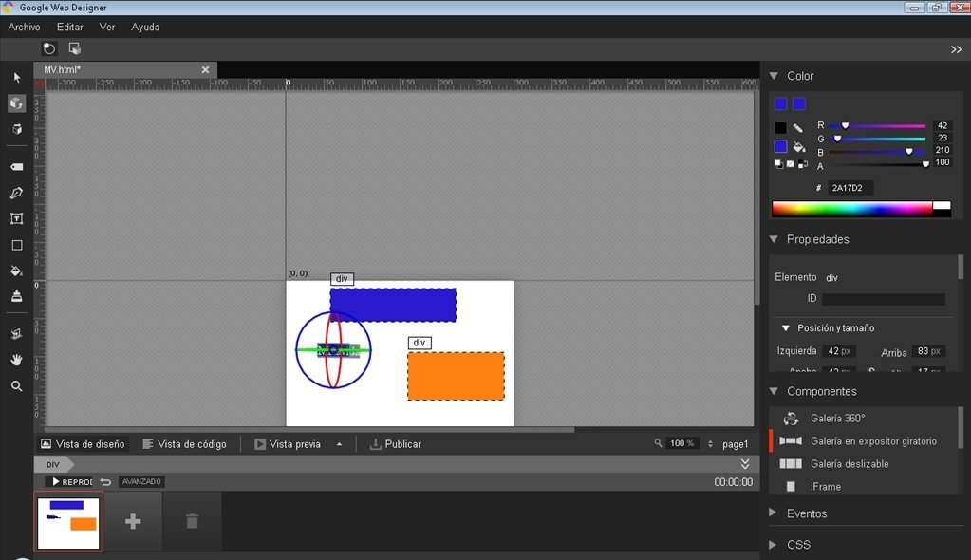Open Vista previa browser dropdown arrow
Screen dimensions: 971x560
[x=340, y=444]
